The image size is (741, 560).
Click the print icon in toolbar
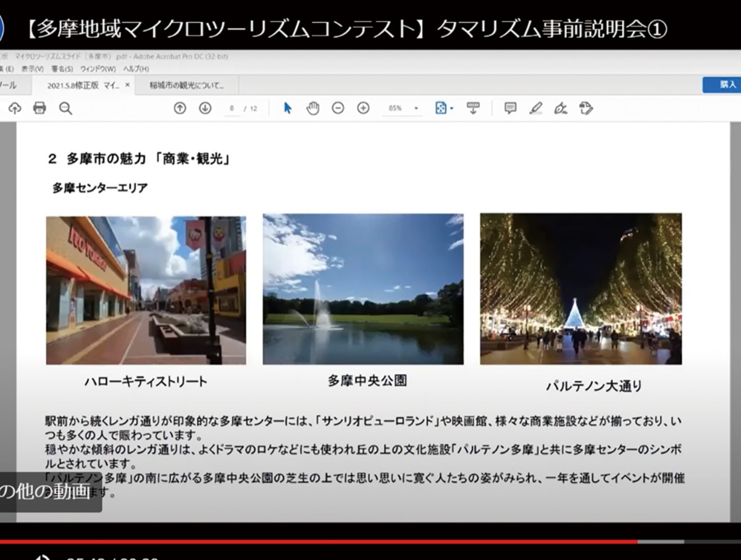tap(40, 109)
